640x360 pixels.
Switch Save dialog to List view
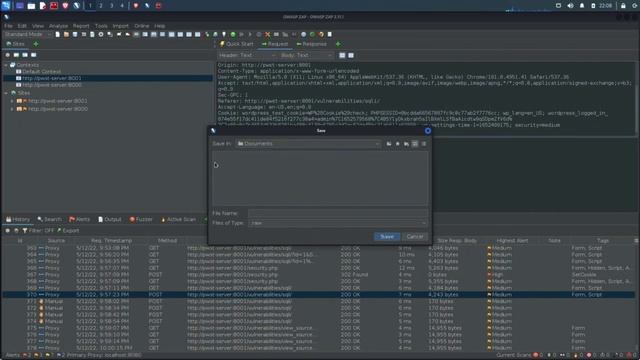(x=415, y=144)
